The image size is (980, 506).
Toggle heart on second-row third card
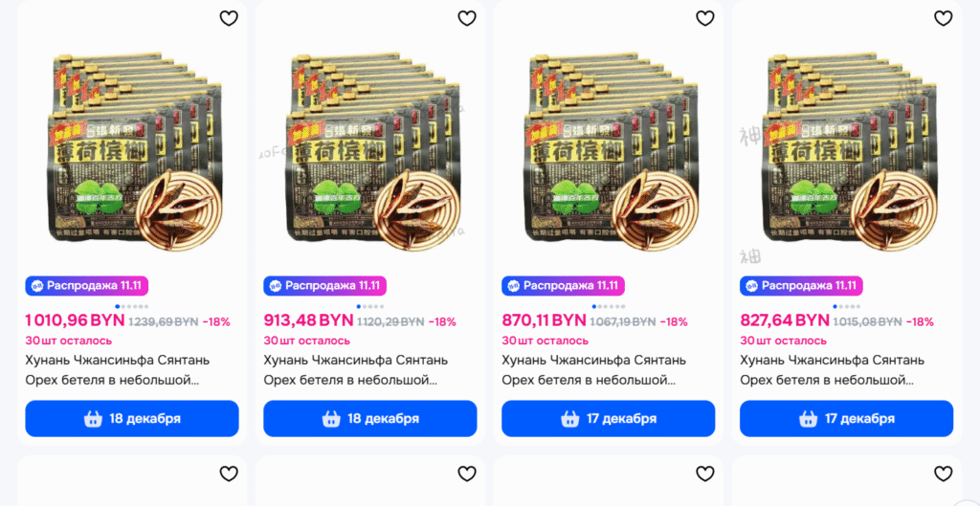705,474
